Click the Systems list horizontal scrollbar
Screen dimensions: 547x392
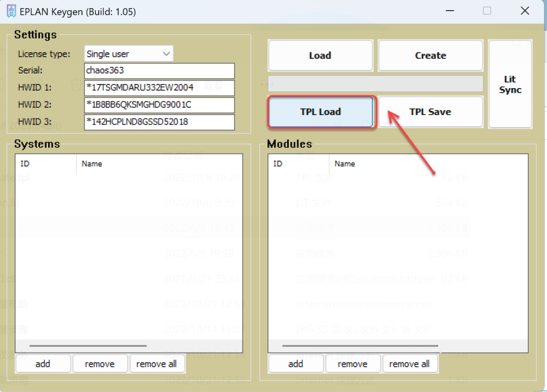[x=88, y=346]
